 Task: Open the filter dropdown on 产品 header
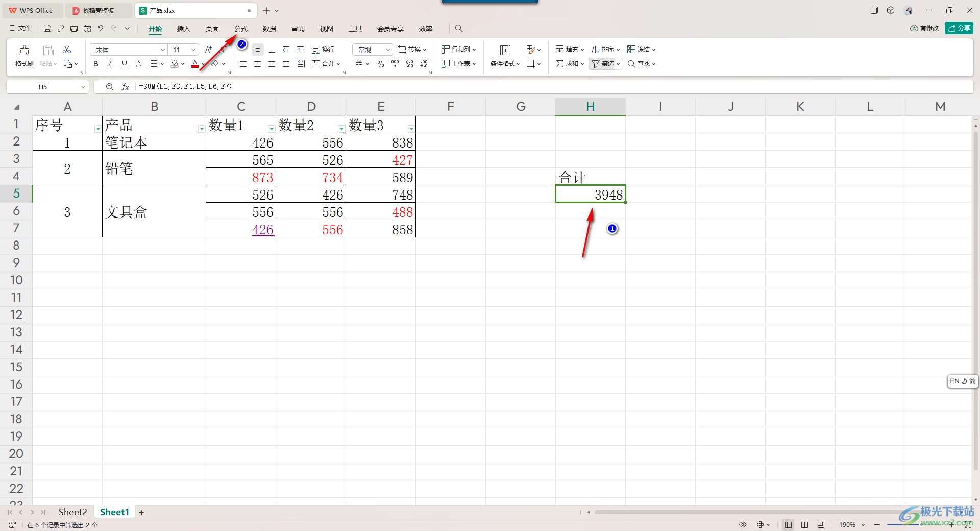202,129
